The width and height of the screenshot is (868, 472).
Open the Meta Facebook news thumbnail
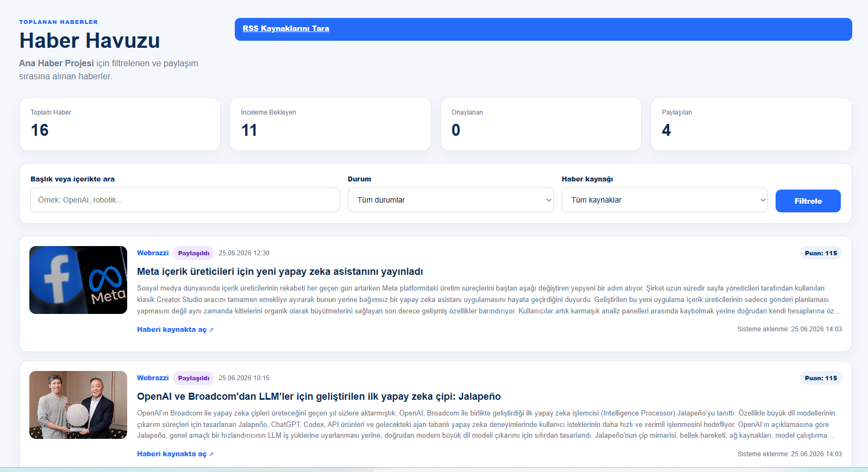tap(78, 280)
